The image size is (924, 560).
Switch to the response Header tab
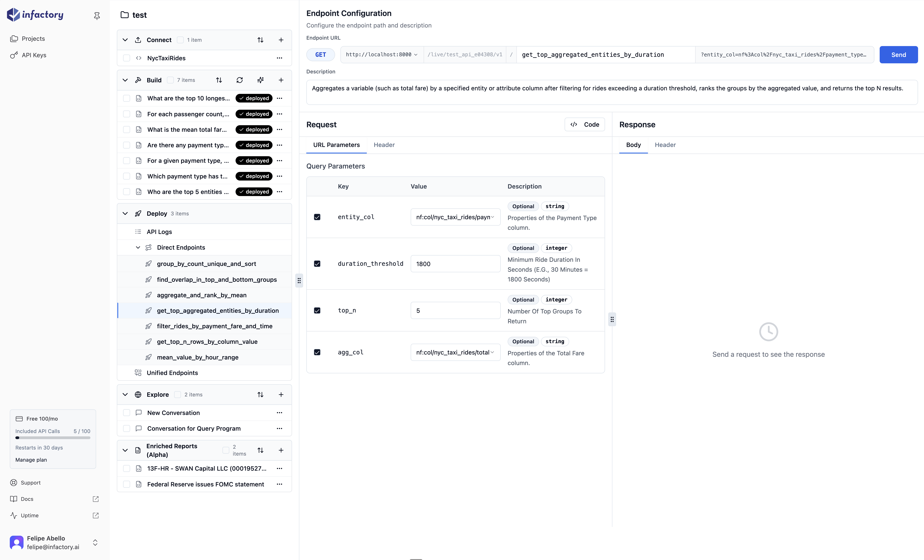click(665, 145)
